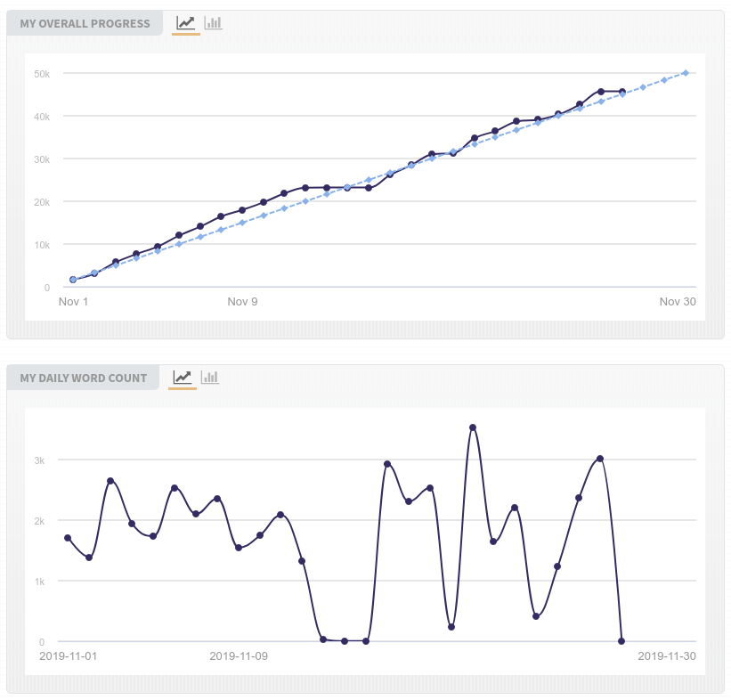Click the My Daily Word Count header
The height and width of the screenshot is (700, 731).
(83, 378)
